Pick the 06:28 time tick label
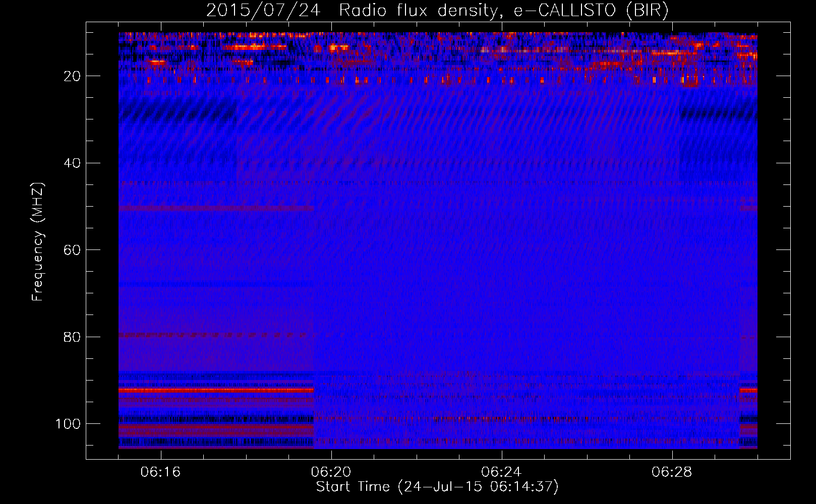The image size is (816, 504). coord(672,472)
